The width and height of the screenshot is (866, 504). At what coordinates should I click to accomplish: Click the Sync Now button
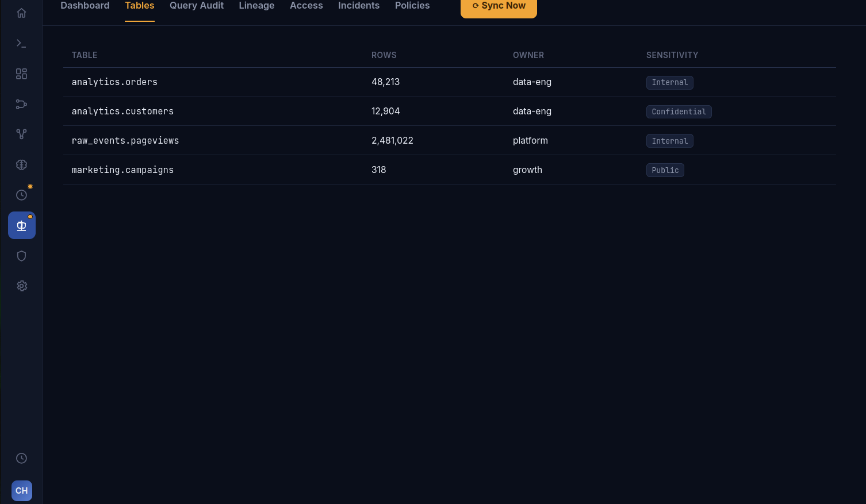click(x=499, y=7)
